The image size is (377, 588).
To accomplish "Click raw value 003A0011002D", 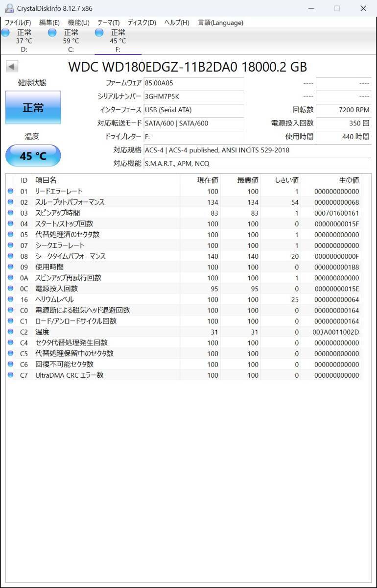I will click(336, 332).
